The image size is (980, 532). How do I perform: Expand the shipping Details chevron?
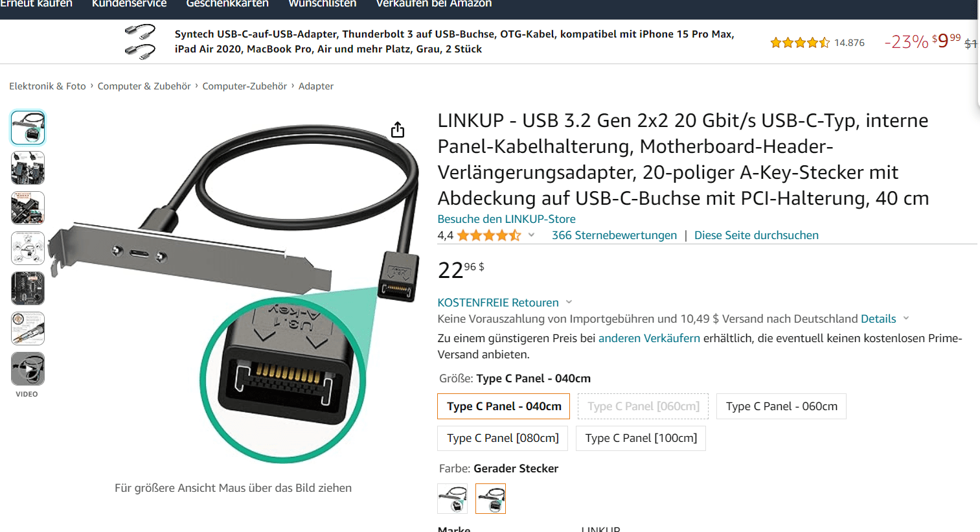(906, 318)
